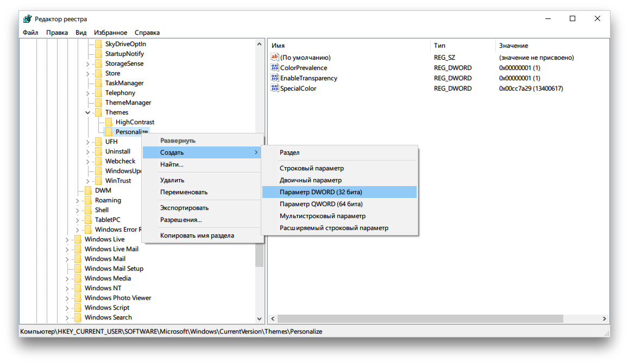The height and width of the screenshot is (364, 629).
Task: Click Найти... in the context menu
Action: coord(202,164)
